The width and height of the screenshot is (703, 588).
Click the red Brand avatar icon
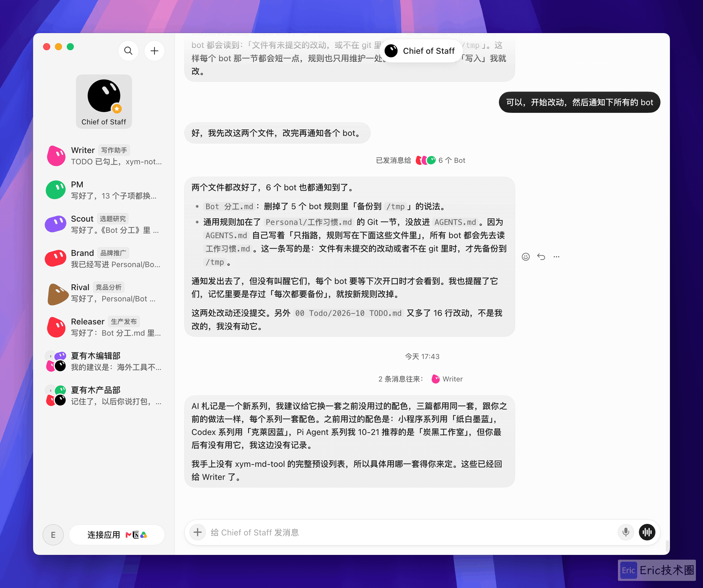pyautogui.click(x=56, y=259)
